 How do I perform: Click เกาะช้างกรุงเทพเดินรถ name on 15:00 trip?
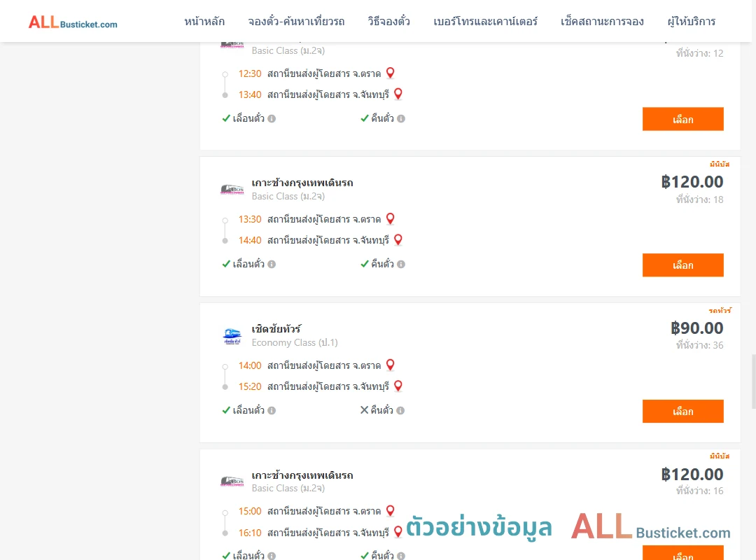tap(302, 475)
